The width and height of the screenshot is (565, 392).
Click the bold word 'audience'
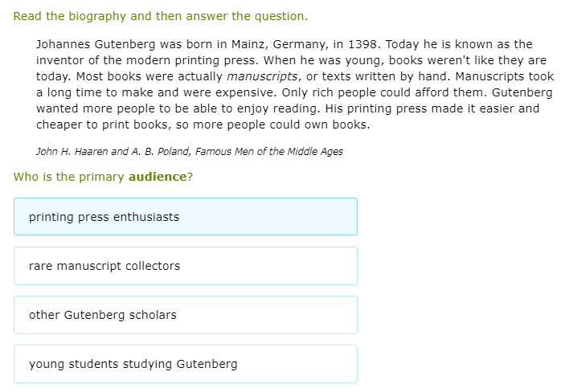click(x=158, y=177)
